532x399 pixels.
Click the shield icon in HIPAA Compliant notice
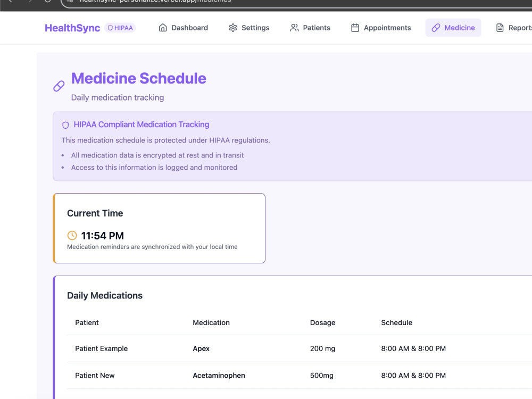click(65, 125)
